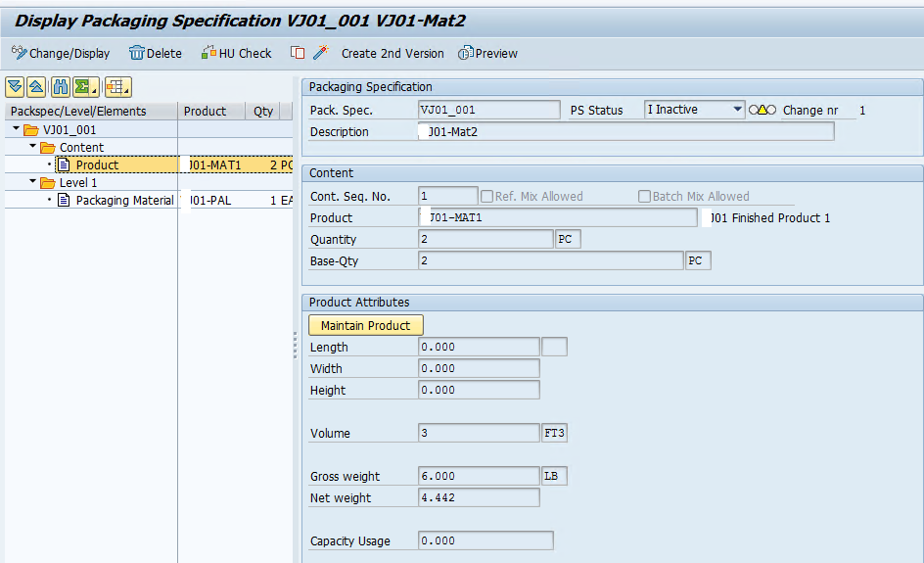Collapse the VJ01_001 root node
924x563 pixels.
click(x=16, y=128)
